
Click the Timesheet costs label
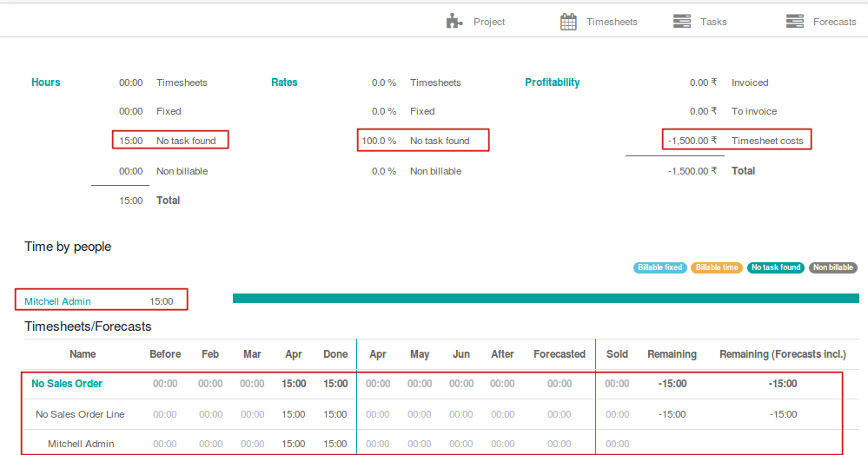pyautogui.click(x=767, y=141)
